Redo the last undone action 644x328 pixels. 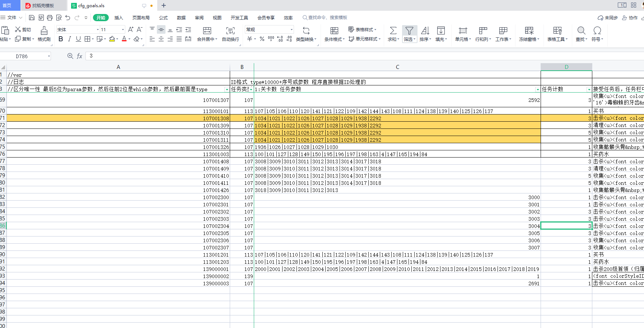pos(77,18)
